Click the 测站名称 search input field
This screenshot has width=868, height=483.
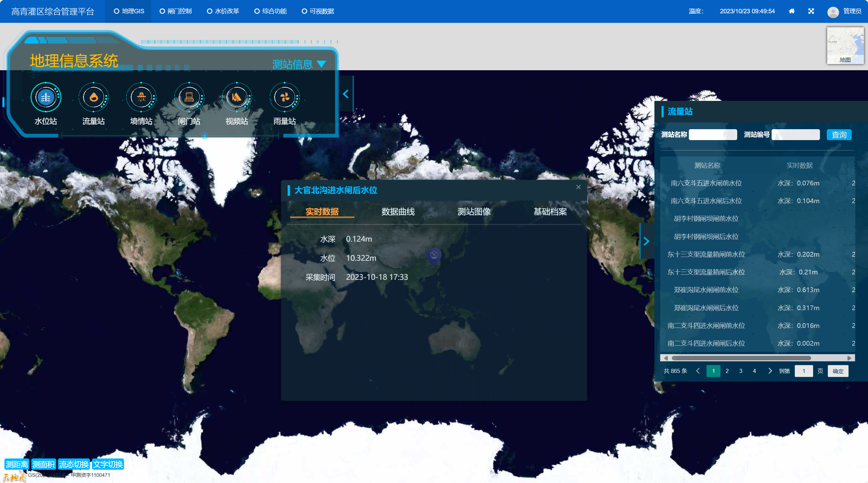tap(713, 135)
